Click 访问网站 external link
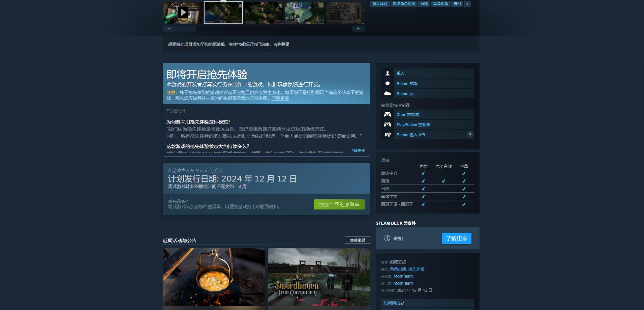The height and width of the screenshot is (310, 644). coord(428,303)
